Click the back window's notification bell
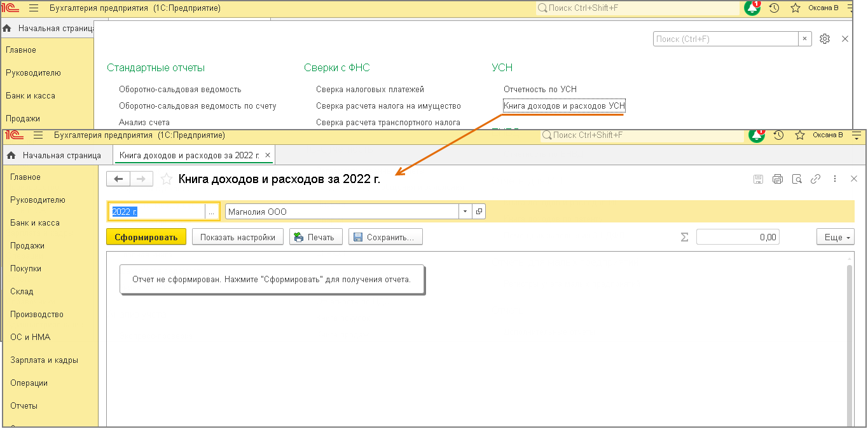 click(x=752, y=8)
